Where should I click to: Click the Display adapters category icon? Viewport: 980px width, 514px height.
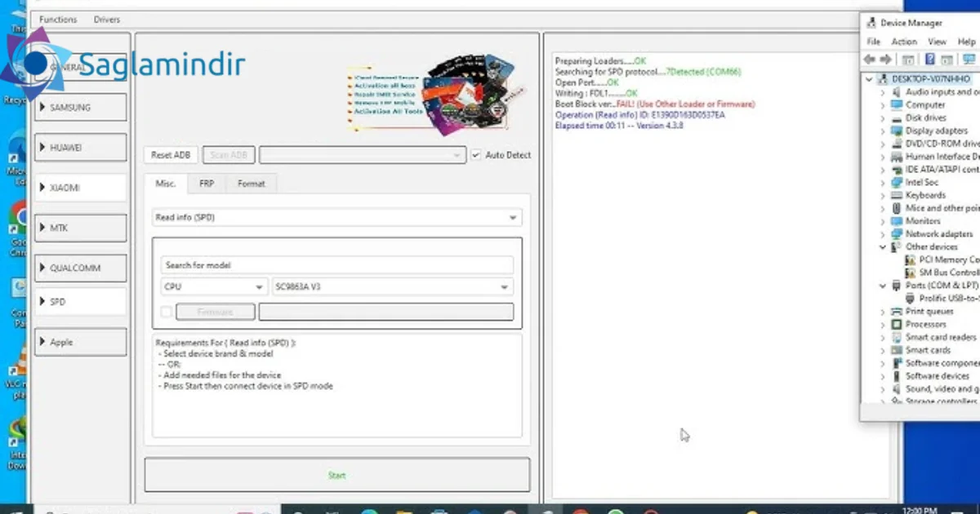pos(897,131)
